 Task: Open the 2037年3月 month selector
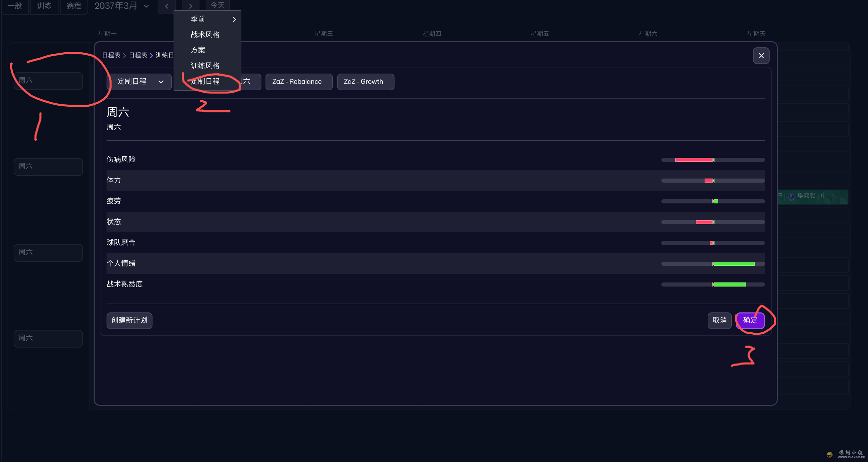coord(121,6)
